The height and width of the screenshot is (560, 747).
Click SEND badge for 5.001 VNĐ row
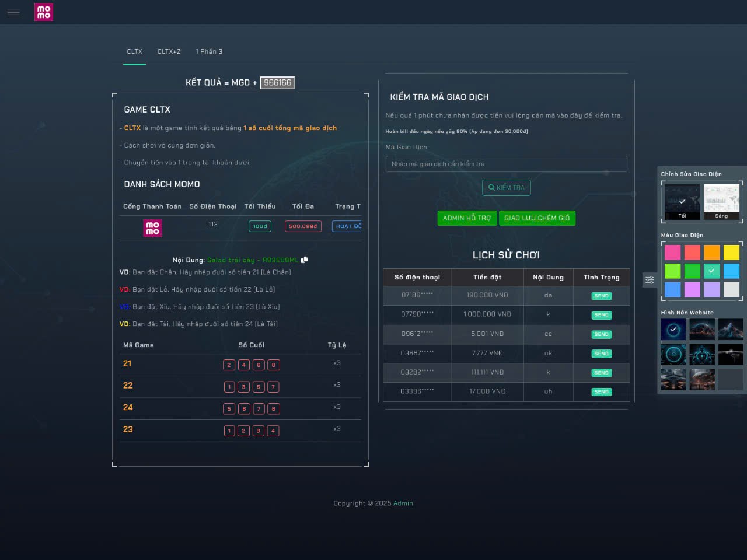click(x=601, y=334)
